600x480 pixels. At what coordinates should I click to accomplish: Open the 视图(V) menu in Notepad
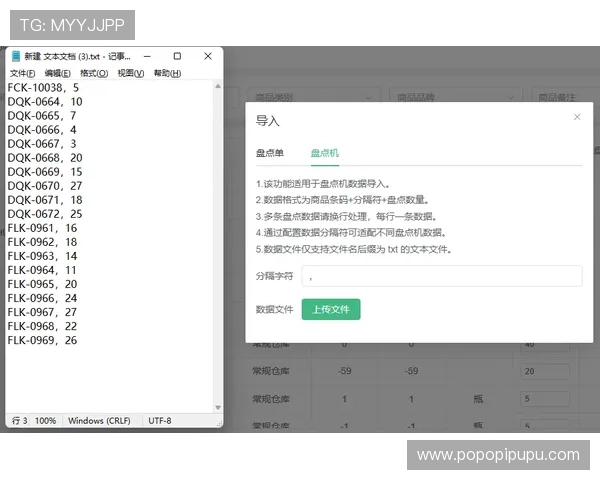point(131,73)
